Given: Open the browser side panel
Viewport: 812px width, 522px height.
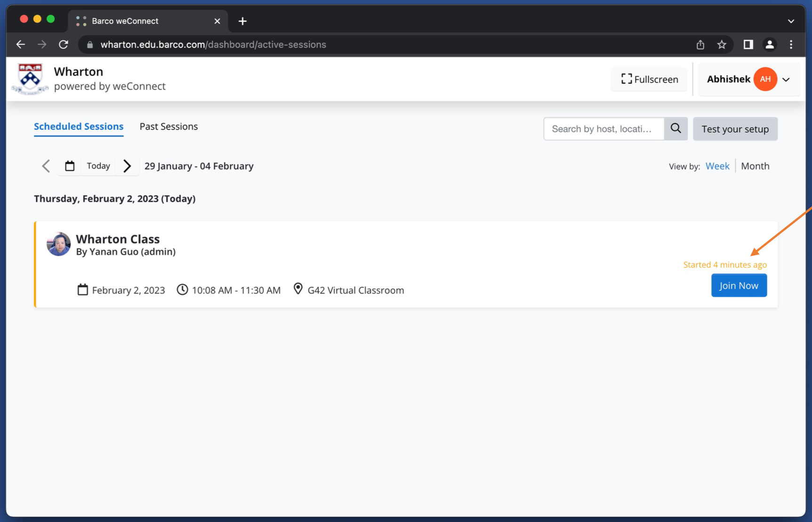Looking at the screenshot, I should point(748,45).
